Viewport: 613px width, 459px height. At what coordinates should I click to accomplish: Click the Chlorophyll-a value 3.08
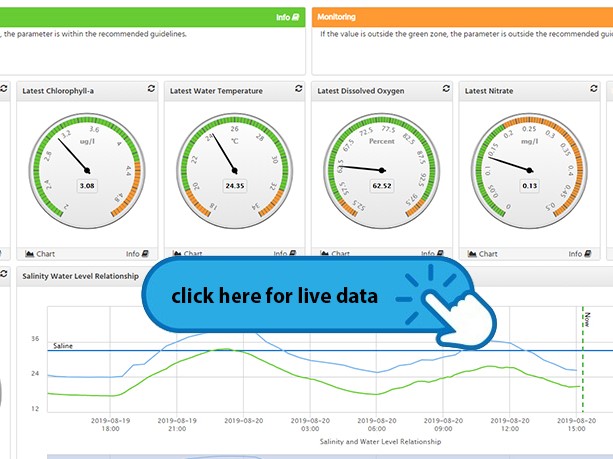click(x=87, y=186)
